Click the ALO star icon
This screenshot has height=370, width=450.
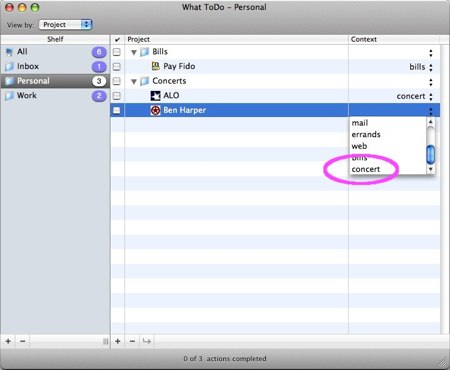tap(155, 96)
